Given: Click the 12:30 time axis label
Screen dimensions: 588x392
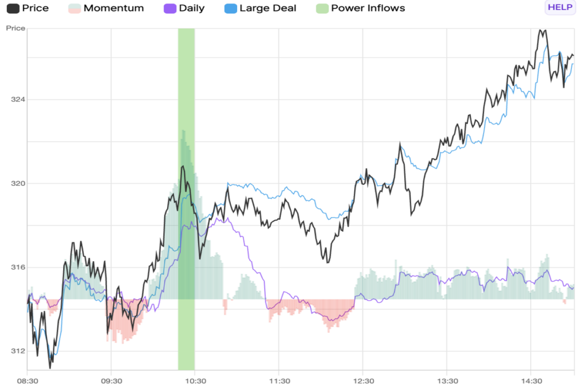Looking at the screenshot, I should (363, 381).
